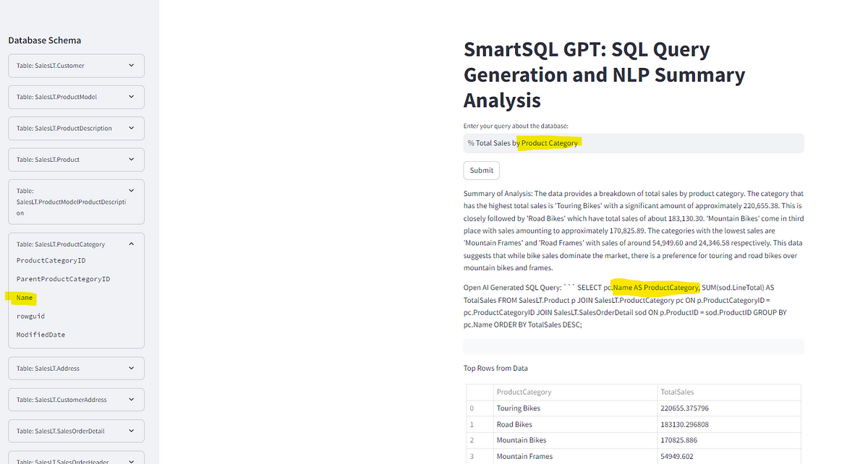This screenshot has height=464, width=868.
Task: Collapse the SalesLT.ProductCategory table
Action: click(76, 244)
